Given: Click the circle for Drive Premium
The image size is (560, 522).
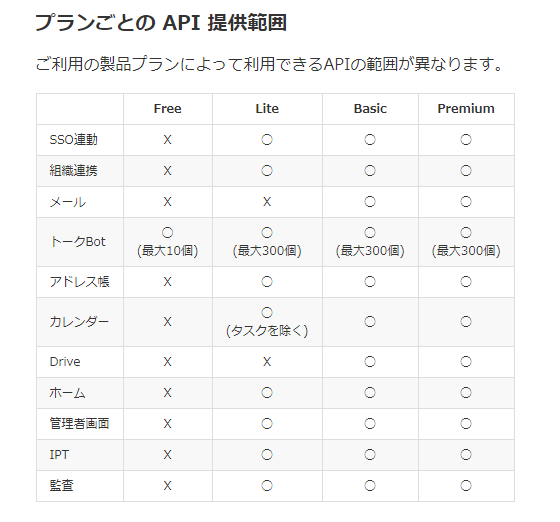Looking at the screenshot, I should (x=466, y=362).
